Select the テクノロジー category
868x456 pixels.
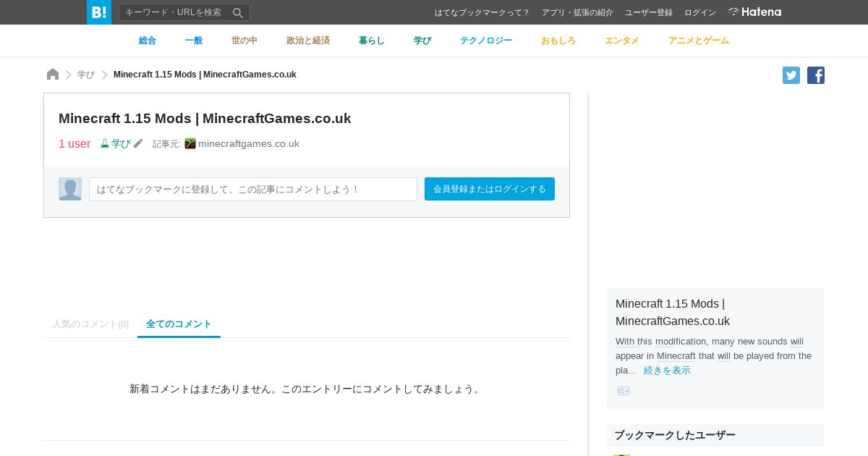click(486, 41)
